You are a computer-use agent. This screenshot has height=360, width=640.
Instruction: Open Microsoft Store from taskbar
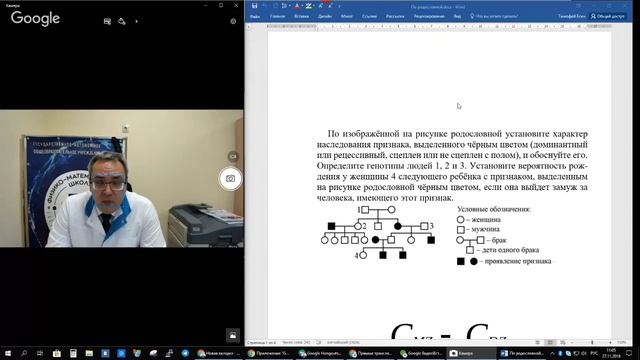[57, 353]
